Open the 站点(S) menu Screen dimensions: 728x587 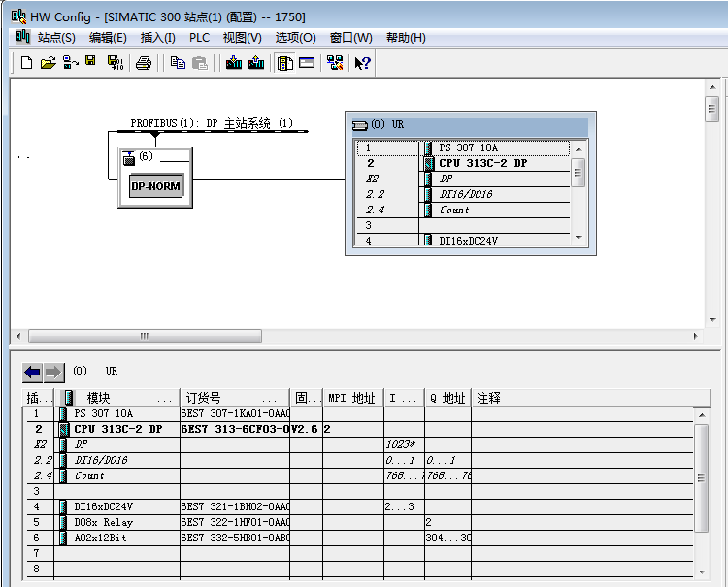(x=55, y=38)
